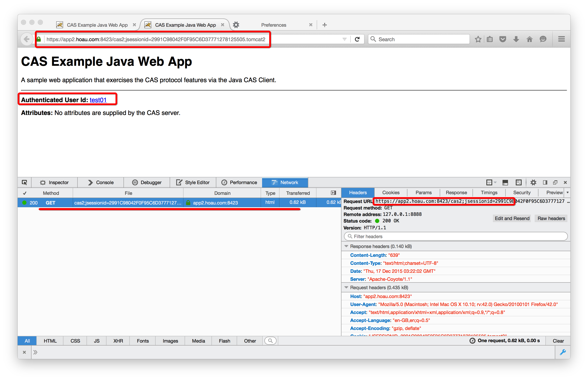Screen dimensions: 588x380
Task: Toggle dock to side of browser
Action: click(x=545, y=182)
